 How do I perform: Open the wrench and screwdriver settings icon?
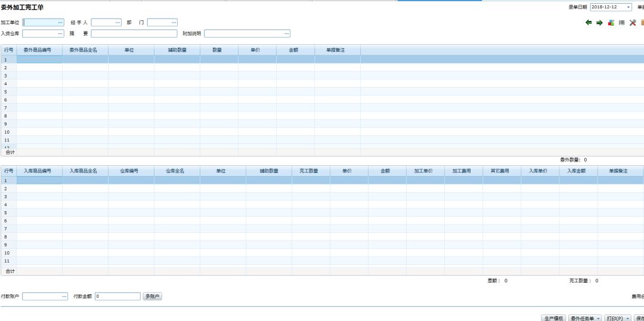(x=633, y=23)
